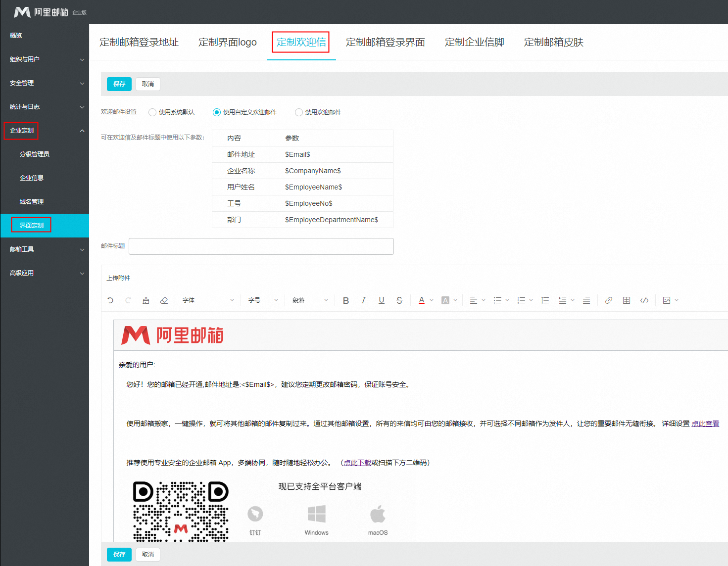Viewport: 728px width, 566px height.
Task: Select the 使用系统默认 radio option
Action: pos(152,112)
